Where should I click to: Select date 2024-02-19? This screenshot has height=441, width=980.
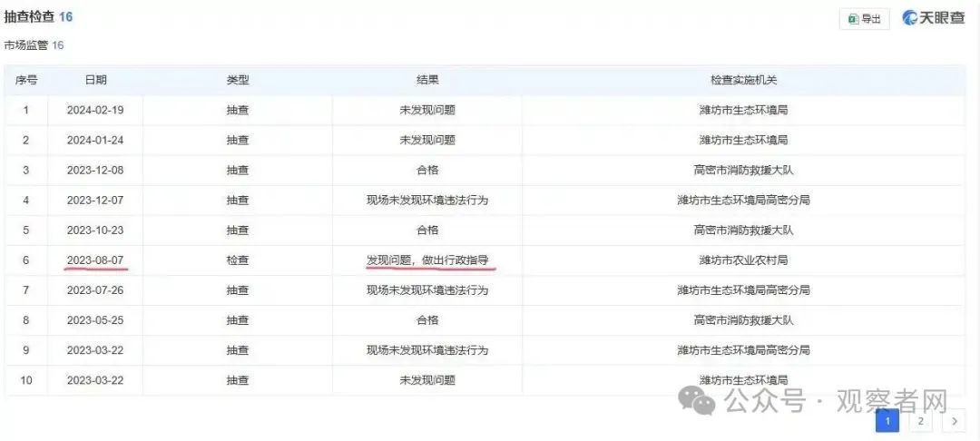(95, 110)
